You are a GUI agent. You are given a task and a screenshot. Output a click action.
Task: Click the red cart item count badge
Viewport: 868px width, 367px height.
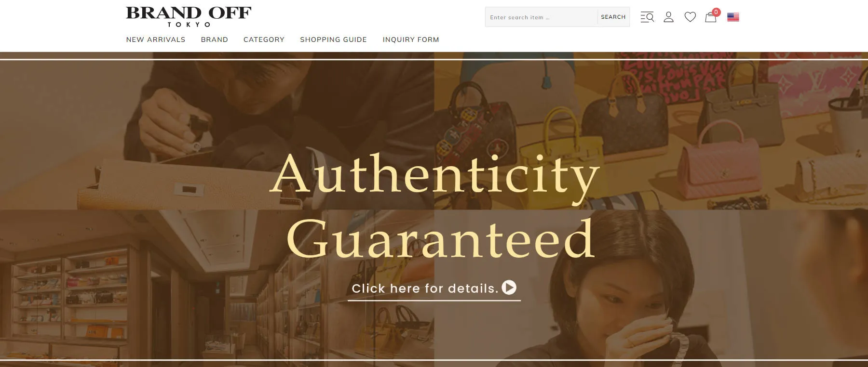716,13
